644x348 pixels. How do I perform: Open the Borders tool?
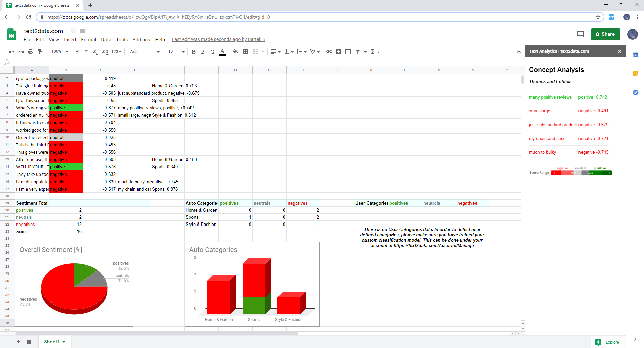(x=246, y=52)
